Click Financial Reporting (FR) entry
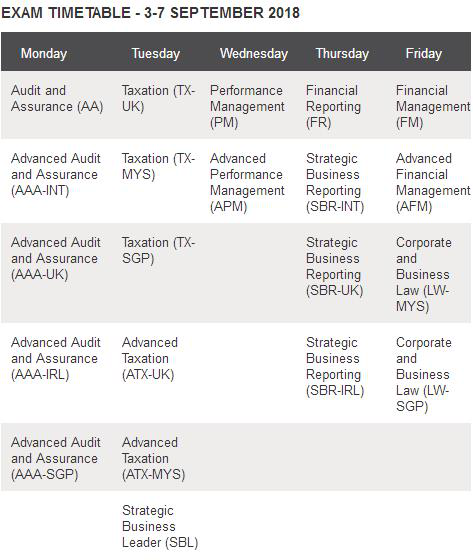The image size is (473, 560). coord(334,106)
